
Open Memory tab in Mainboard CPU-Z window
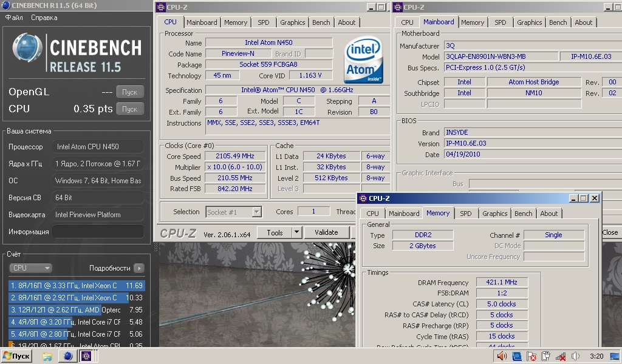473,22
